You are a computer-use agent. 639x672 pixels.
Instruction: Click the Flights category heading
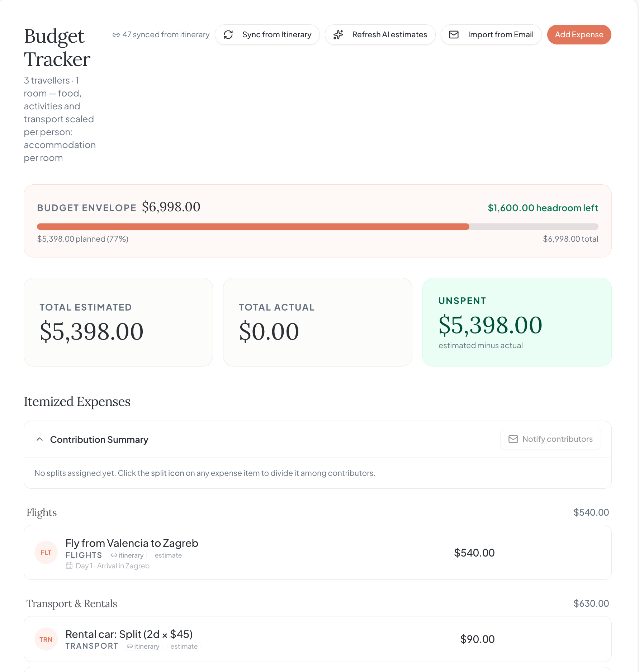click(42, 512)
